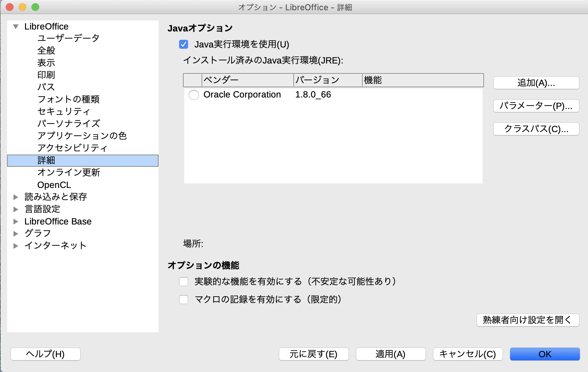588x372 pixels.
Task: Select 表示 in the options tree
Action: 46,63
